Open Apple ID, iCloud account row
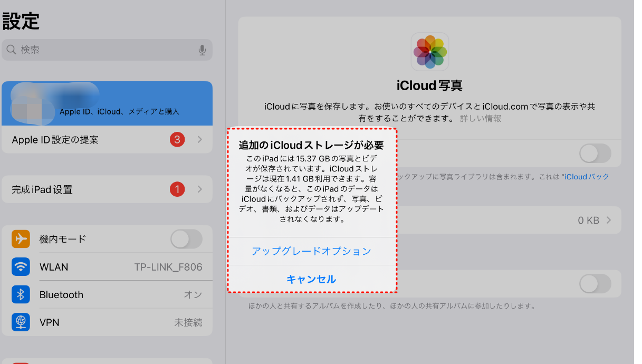Viewport: 642px width, 364px height. (x=107, y=103)
